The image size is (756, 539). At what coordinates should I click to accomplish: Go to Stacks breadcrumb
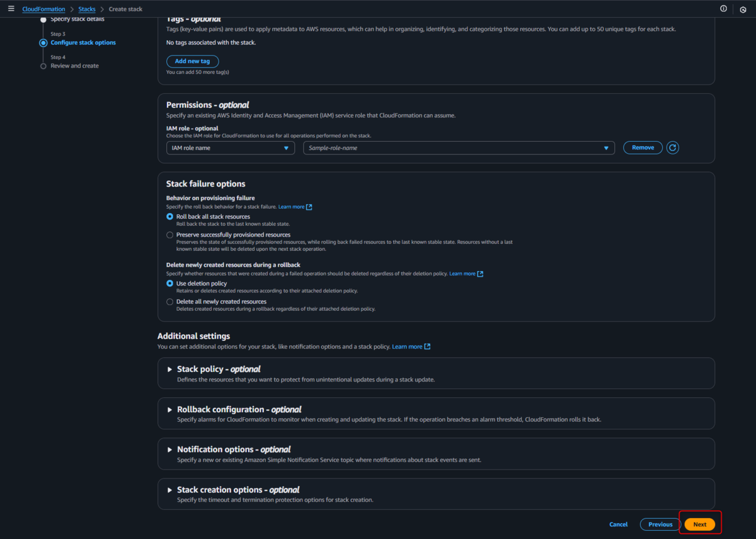(x=87, y=9)
